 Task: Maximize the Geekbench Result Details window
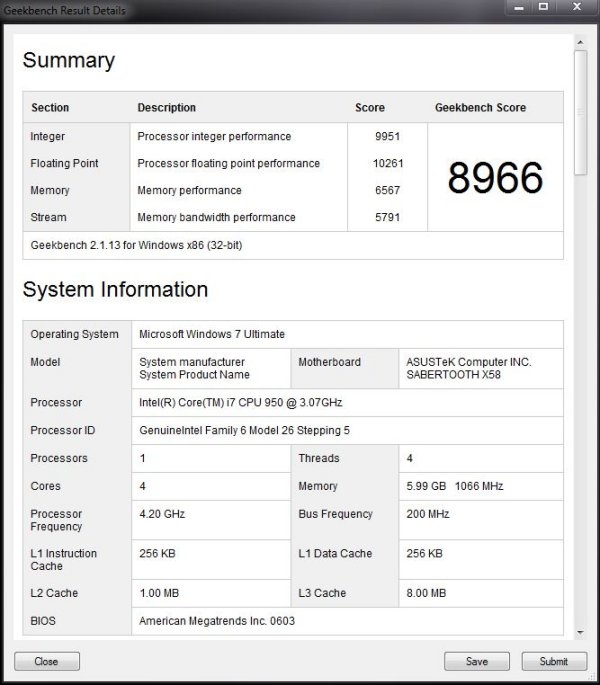[x=543, y=7]
